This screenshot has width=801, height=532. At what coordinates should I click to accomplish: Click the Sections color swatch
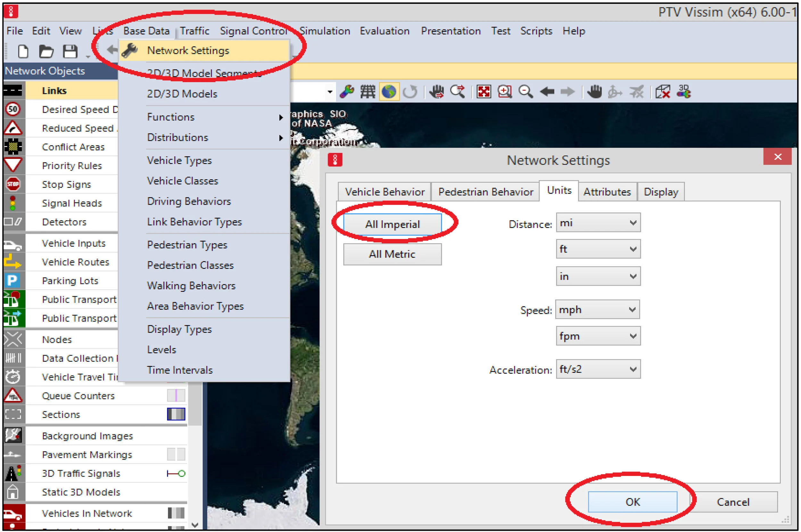click(176, 414)
